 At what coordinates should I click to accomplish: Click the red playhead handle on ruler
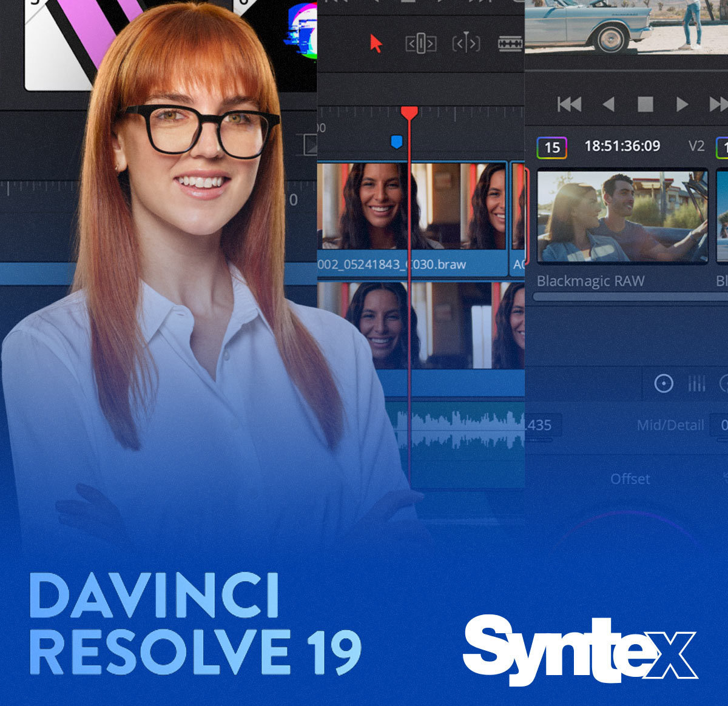pyautogui.click(x=409, y=113)
